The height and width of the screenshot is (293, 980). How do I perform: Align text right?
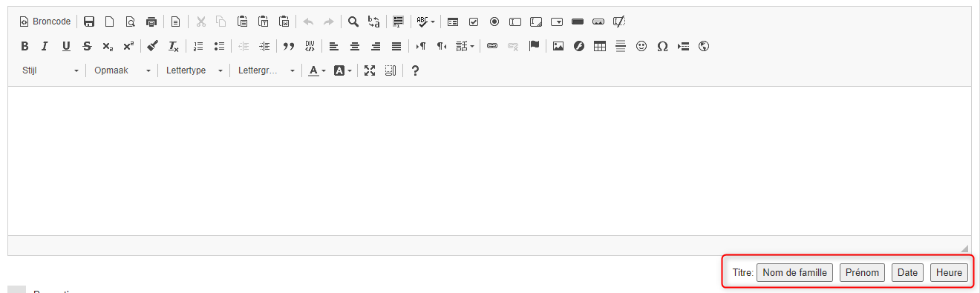[376, 46]
